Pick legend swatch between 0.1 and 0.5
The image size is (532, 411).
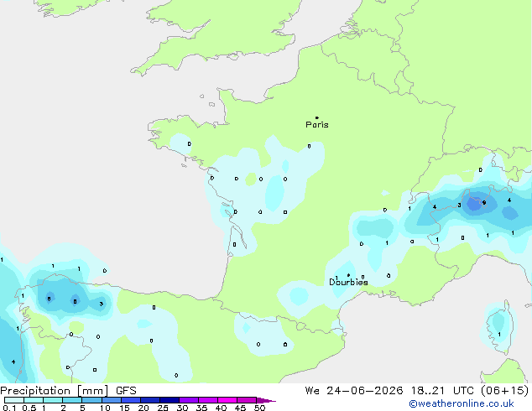14,400
